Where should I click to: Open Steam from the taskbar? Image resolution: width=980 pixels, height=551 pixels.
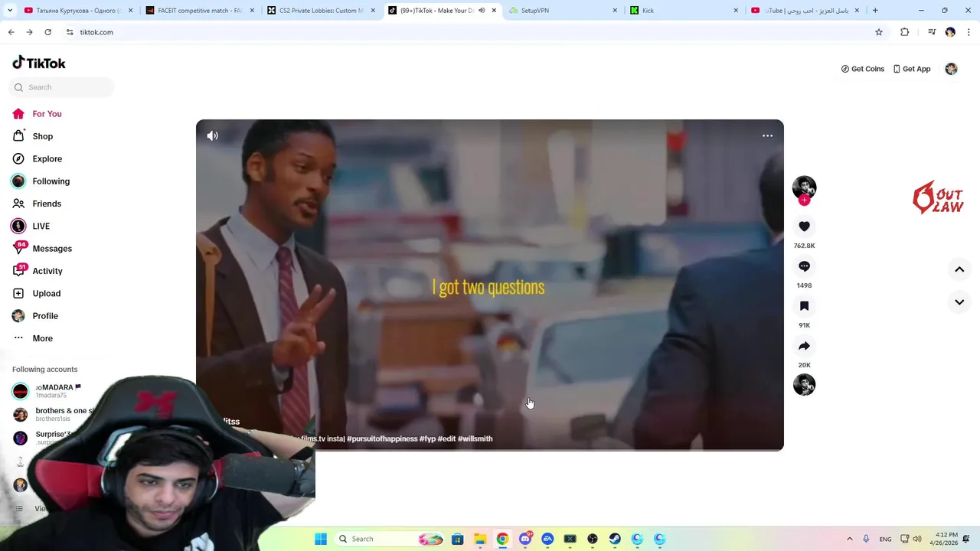pos(615,539)
